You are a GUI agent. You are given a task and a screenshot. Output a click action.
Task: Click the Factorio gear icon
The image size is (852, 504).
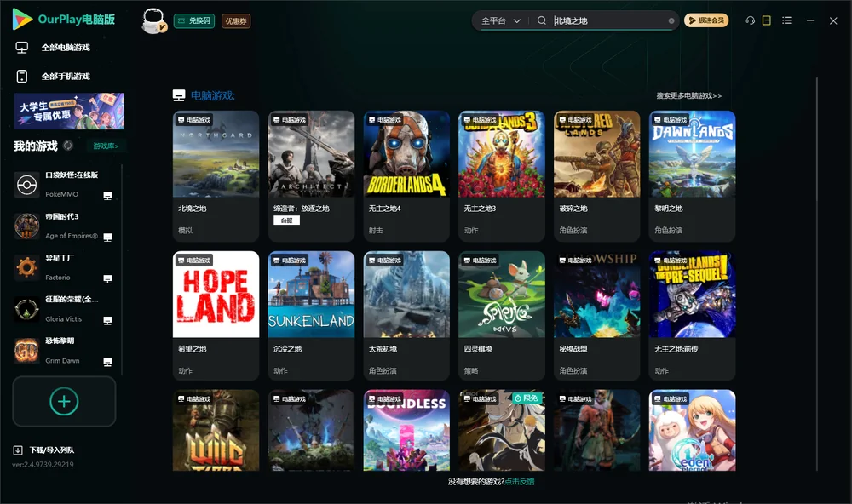26,267
